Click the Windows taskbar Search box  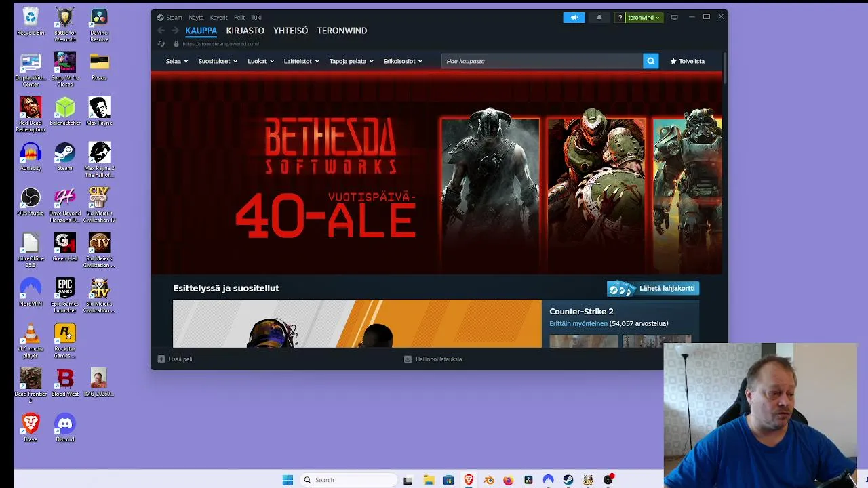point(349,480)
